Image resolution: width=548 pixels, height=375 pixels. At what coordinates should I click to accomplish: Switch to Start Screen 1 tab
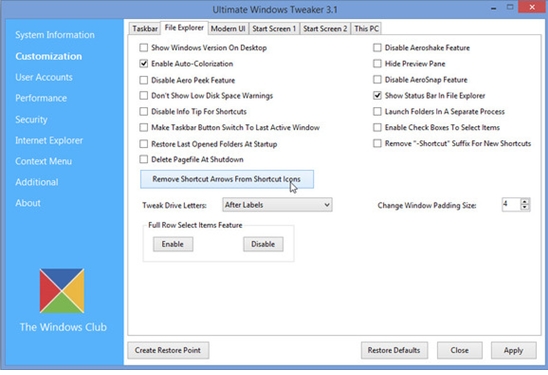pyautogui.click(x=274, y=29)
